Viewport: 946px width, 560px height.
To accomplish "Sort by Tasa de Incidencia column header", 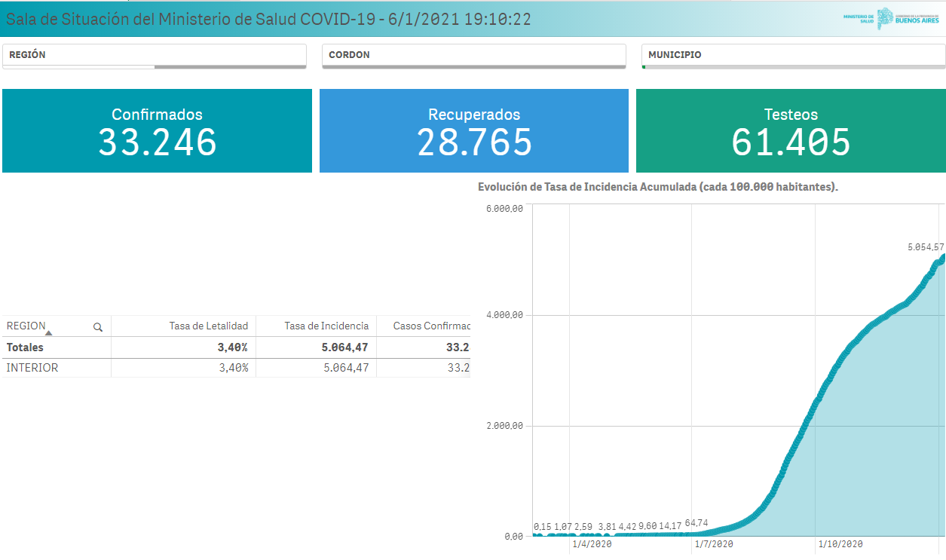I will tap(326, 326).
